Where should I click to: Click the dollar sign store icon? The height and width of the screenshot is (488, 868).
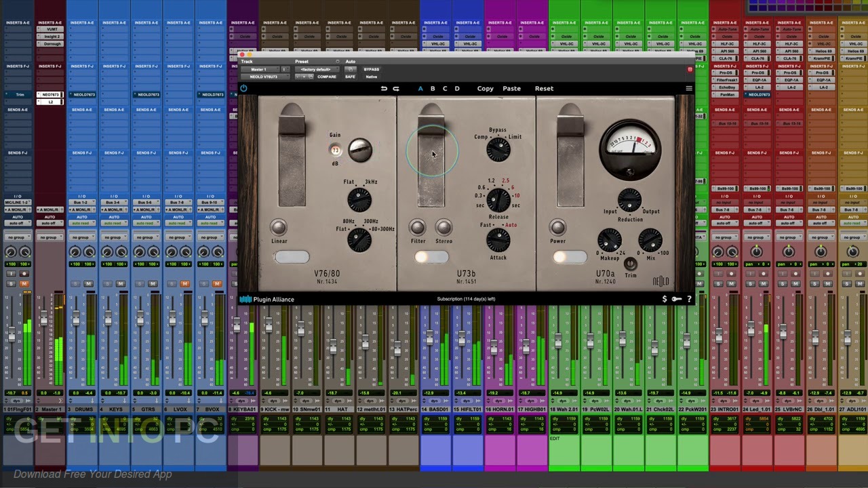coord(665,299)
